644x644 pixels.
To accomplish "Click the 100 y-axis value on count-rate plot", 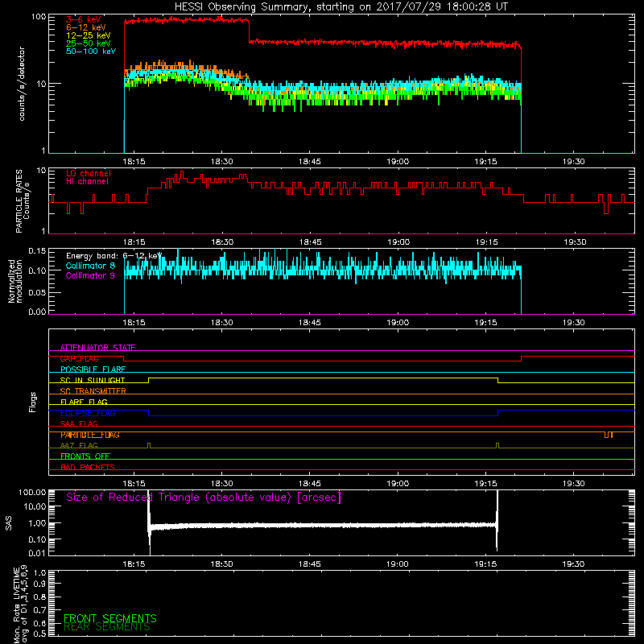I will [38, 17].
